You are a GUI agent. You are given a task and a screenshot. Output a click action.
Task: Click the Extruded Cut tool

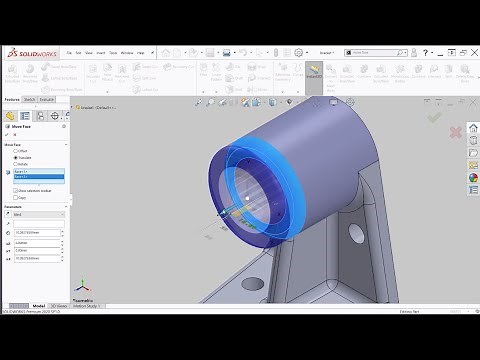[93, 73]
